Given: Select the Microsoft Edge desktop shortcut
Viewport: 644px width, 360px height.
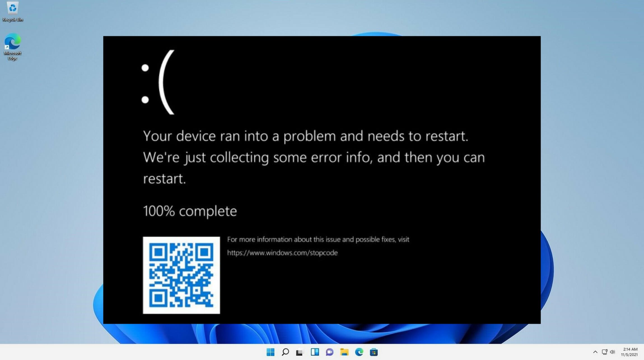Looking at the screenshot, I should click(13, 47).
